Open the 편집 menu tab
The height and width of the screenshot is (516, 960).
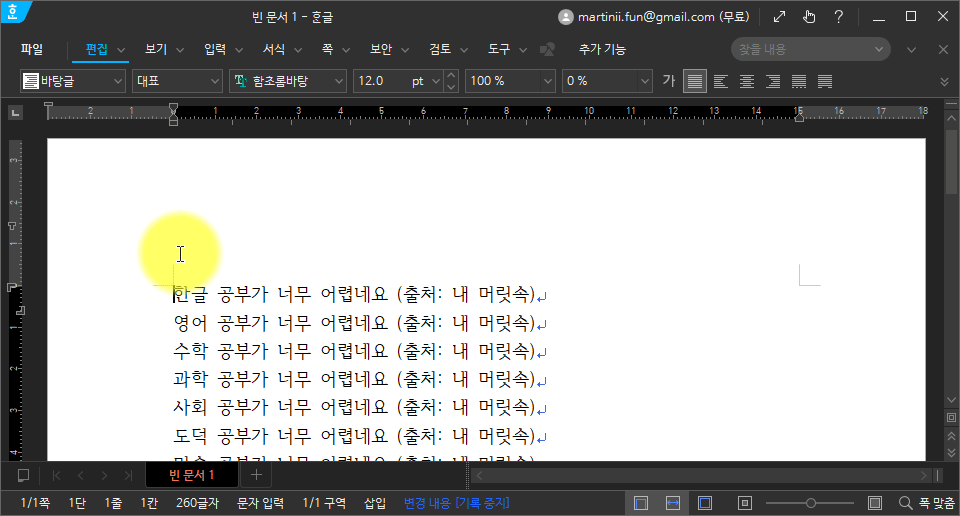(x=96, y=49)
